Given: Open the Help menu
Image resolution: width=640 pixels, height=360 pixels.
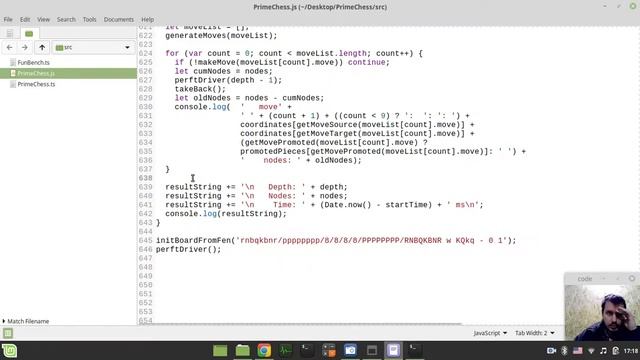Looking at the screenshot, I should (x=147, y=19).
